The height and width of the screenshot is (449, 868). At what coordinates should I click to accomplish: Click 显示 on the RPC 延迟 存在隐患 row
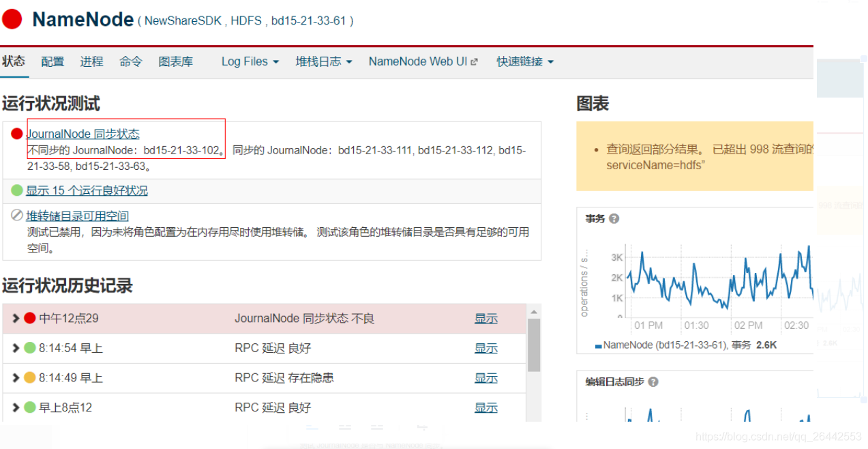coord(486,377)
